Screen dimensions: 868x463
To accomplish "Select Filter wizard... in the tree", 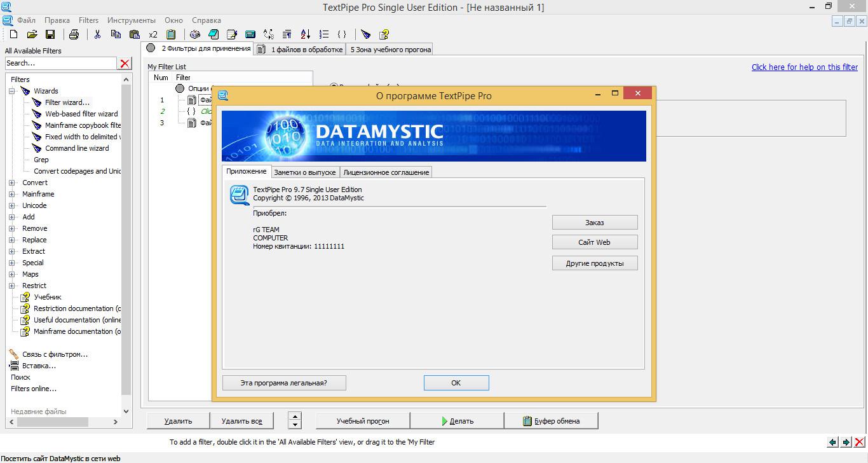I will pos(67,102).
